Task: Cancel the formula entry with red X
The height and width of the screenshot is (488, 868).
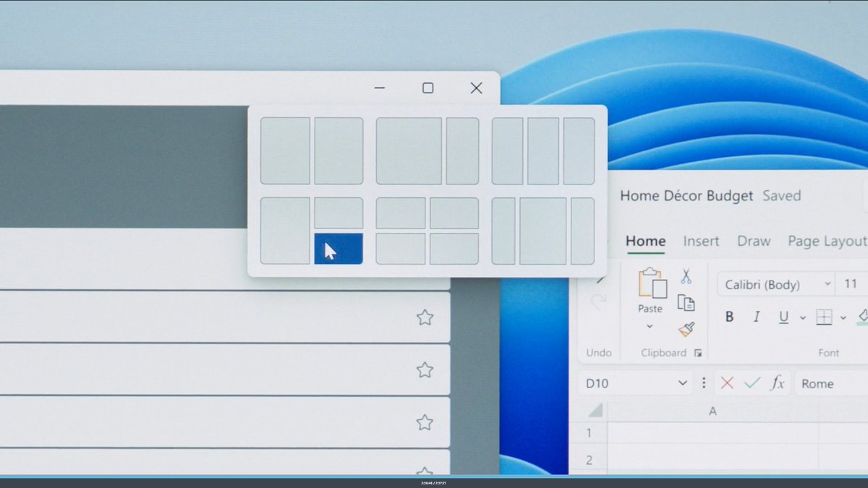Action: coord(727,383)
